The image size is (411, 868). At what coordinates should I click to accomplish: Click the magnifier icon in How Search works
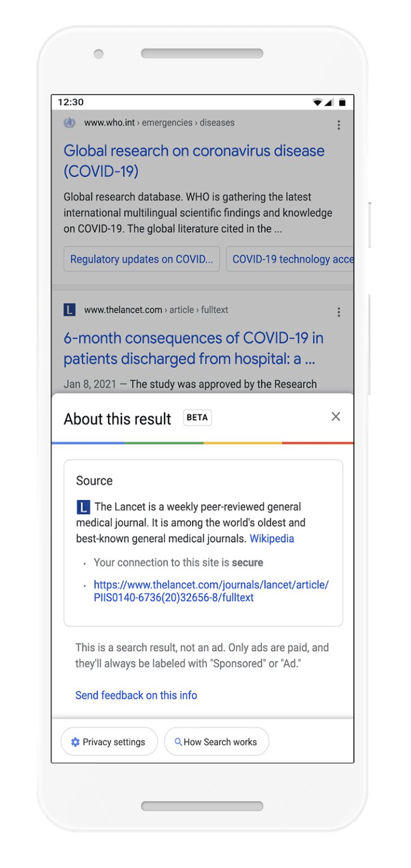click(x=178, y=742)
